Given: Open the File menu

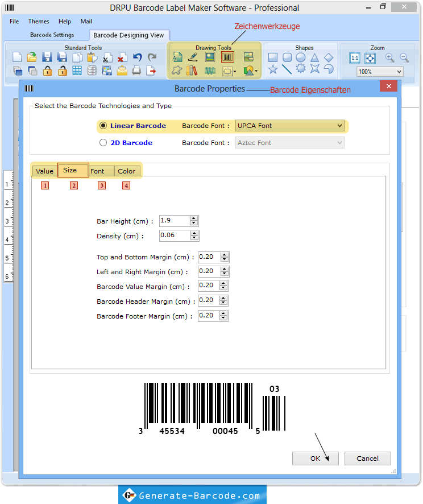Looking at the screenshot, I should tap(14, 21).
